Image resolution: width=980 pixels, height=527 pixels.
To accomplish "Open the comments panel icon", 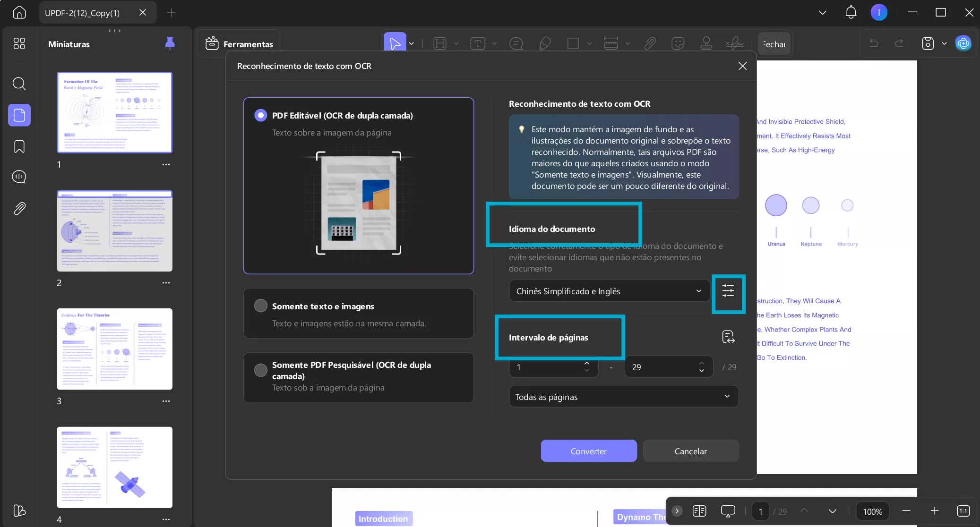I will pyautogui.click(x=19, y=177).
